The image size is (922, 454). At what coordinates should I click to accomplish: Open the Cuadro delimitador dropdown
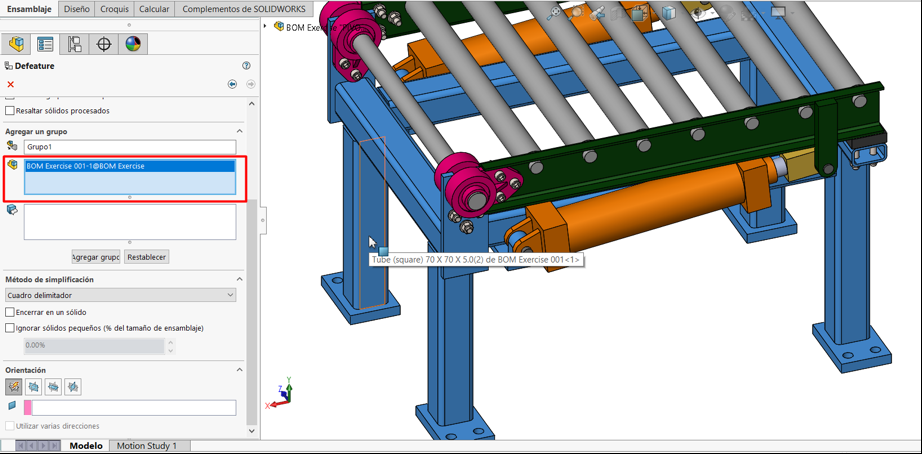tap(121, 295)
